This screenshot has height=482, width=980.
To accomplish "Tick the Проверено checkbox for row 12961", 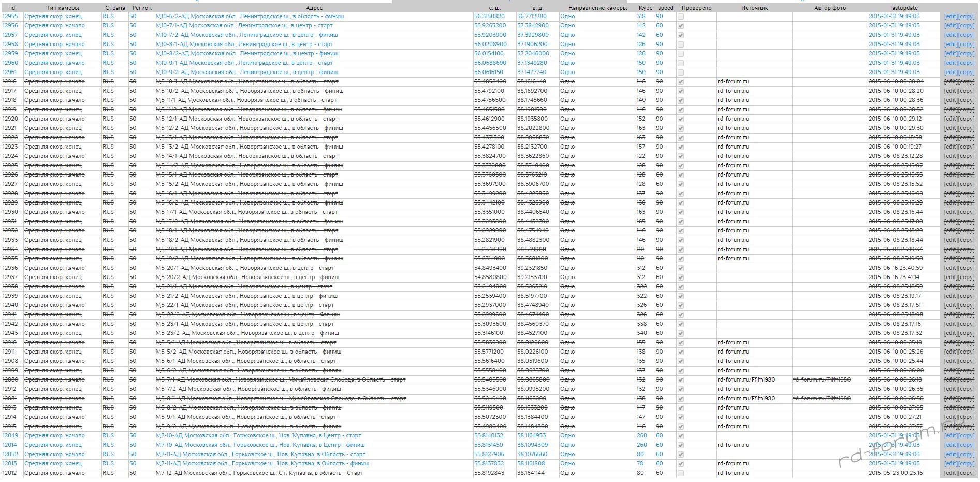I will click(x=681, y=72).
